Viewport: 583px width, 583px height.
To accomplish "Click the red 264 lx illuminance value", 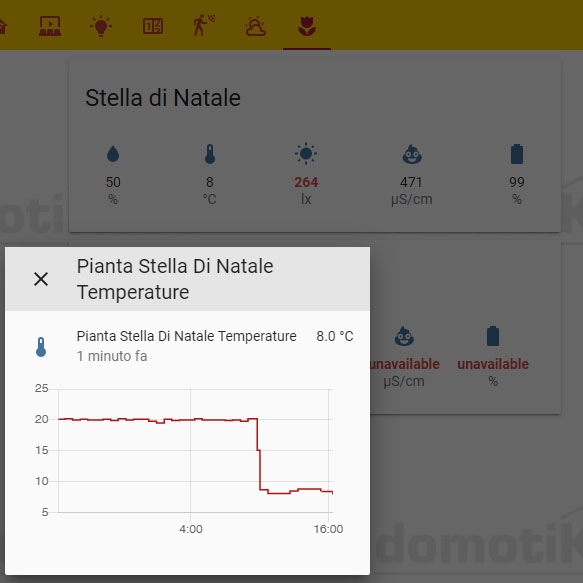I will (x=306, y=182).
